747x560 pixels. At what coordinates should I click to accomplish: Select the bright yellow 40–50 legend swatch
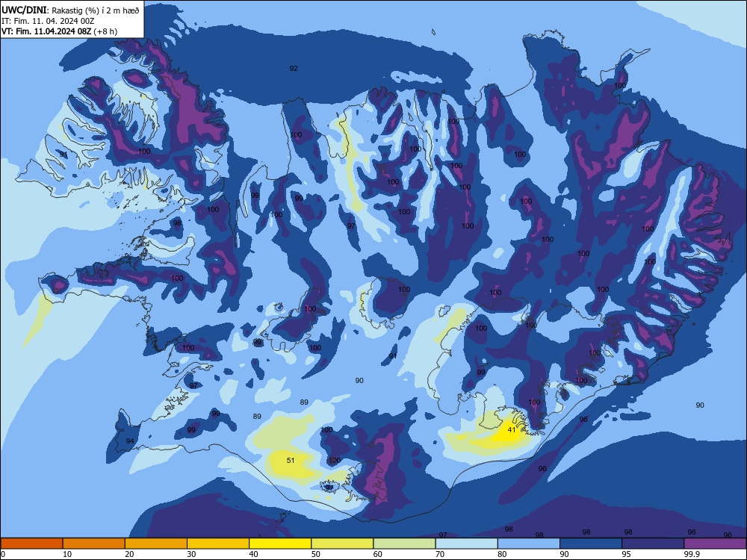coord(280,544)
